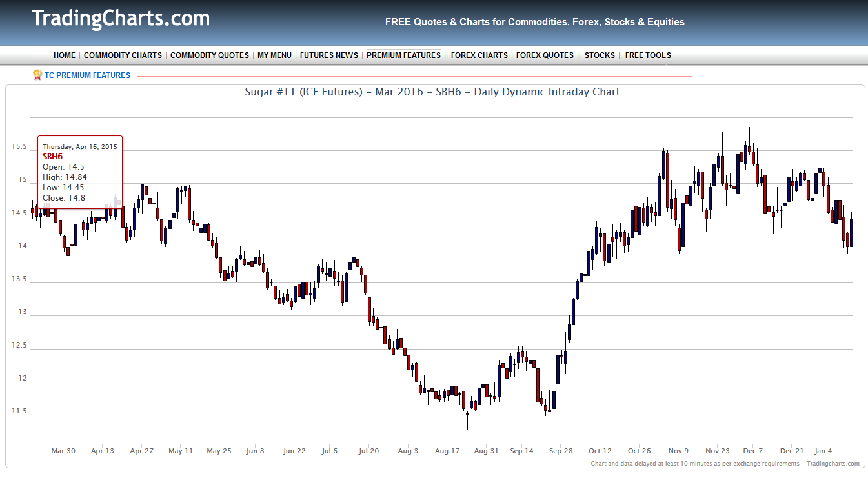868x485 pixels.
Task: Click the Jan.4 date axis label
Action: click(x=823, y=451)
